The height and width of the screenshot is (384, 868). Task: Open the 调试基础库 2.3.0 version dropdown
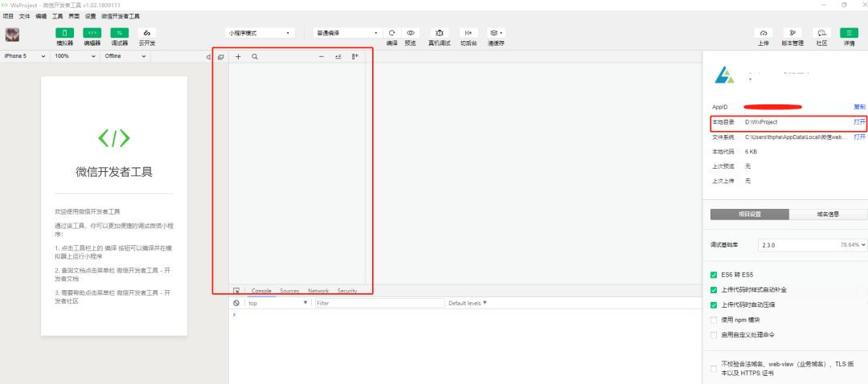point(812,244)
